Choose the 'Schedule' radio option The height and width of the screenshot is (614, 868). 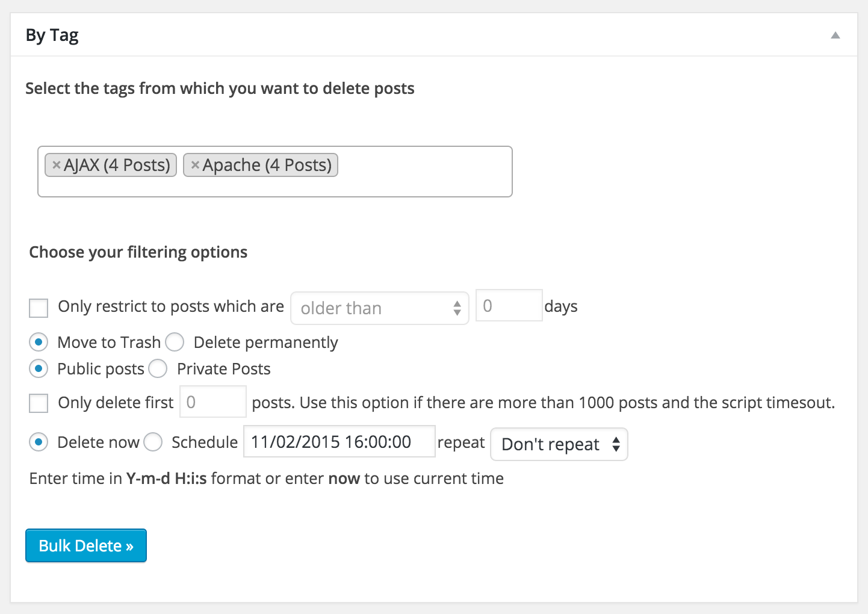(x=153, y=442)
